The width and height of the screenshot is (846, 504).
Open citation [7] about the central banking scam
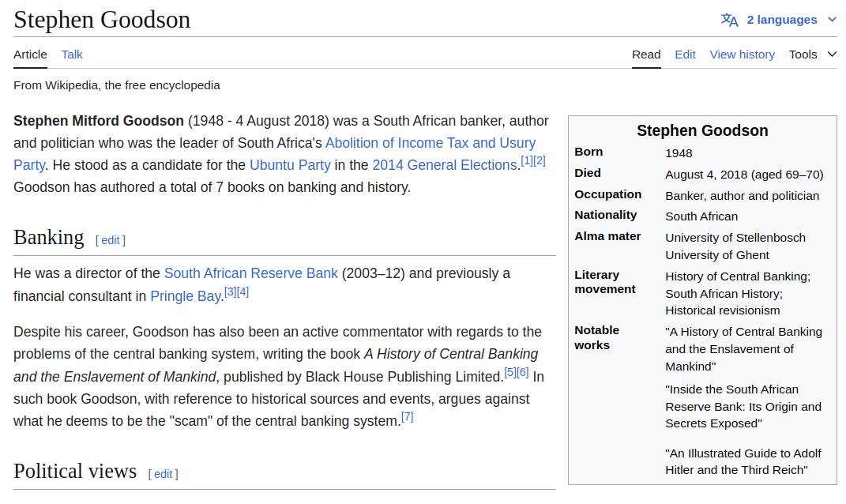click(408, 416)
